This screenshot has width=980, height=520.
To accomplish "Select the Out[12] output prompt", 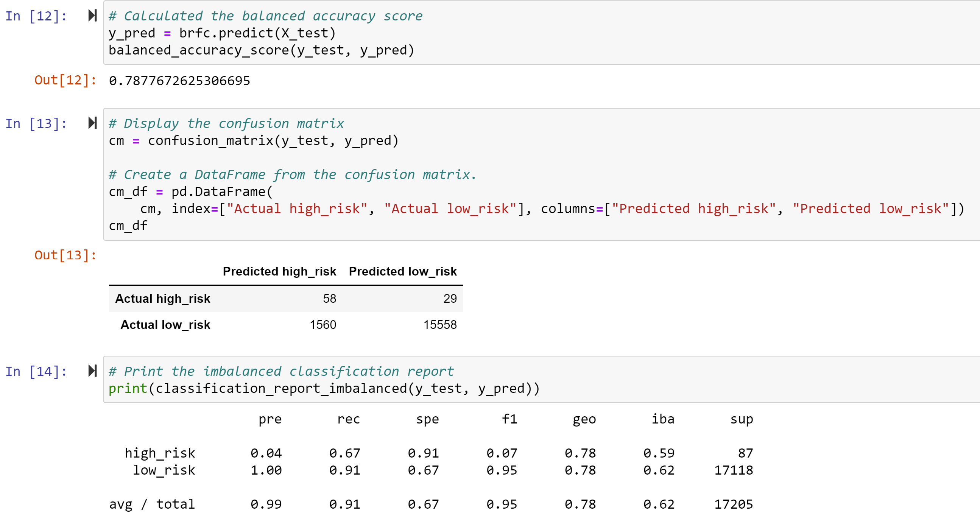I will [x=65, y=80].
